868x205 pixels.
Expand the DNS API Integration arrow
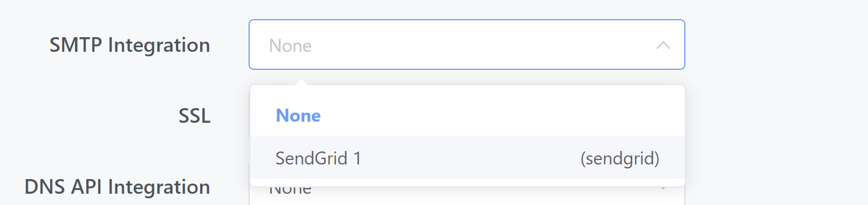(x=663, y=188)
